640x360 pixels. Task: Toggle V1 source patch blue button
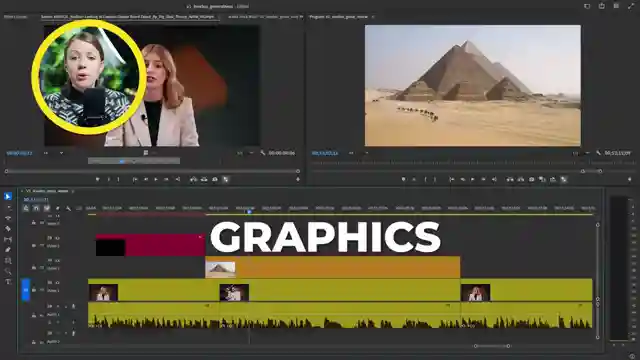pos(26,290)
